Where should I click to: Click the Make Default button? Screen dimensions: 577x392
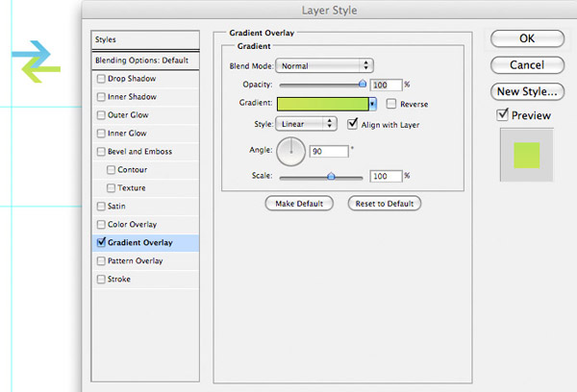[x=299, y=204]
